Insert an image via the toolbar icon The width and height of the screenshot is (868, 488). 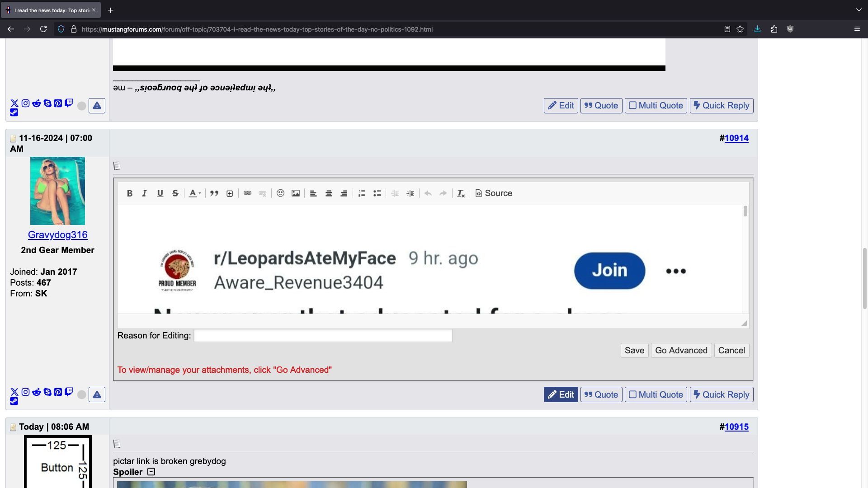[296, 193]
